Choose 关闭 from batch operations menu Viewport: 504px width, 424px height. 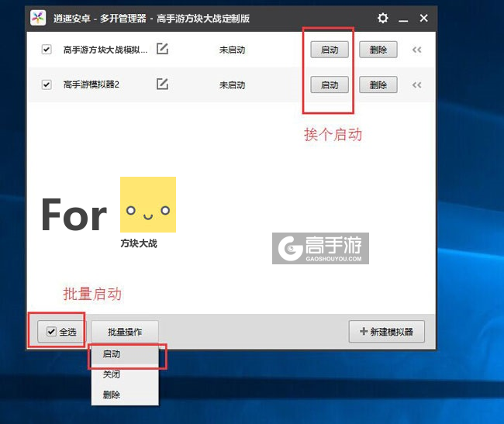112,374
